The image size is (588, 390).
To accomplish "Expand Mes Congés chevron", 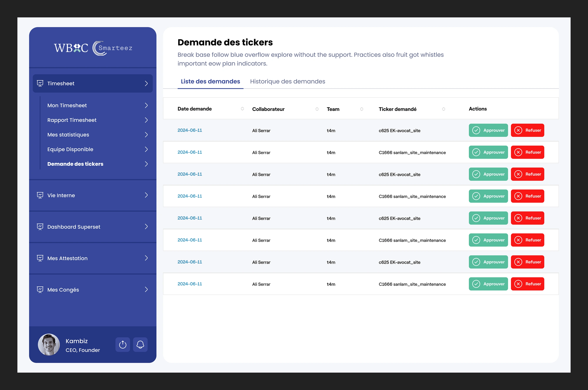I will click(146, 290).
